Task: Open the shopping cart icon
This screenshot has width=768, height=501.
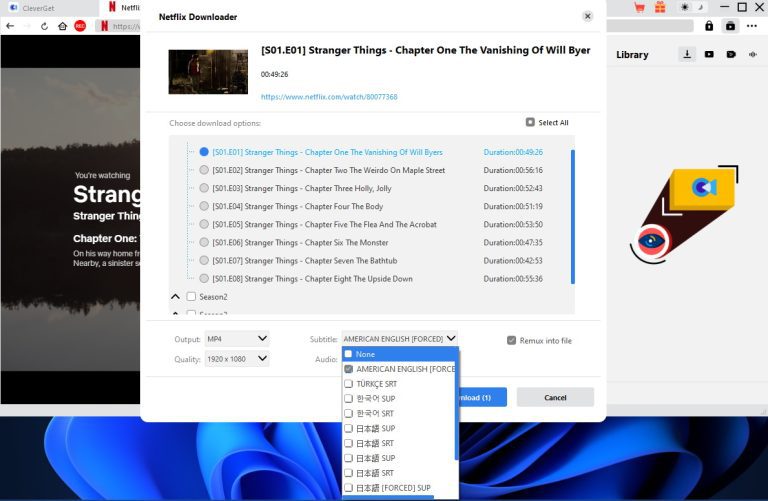Action: pos(639,7)
